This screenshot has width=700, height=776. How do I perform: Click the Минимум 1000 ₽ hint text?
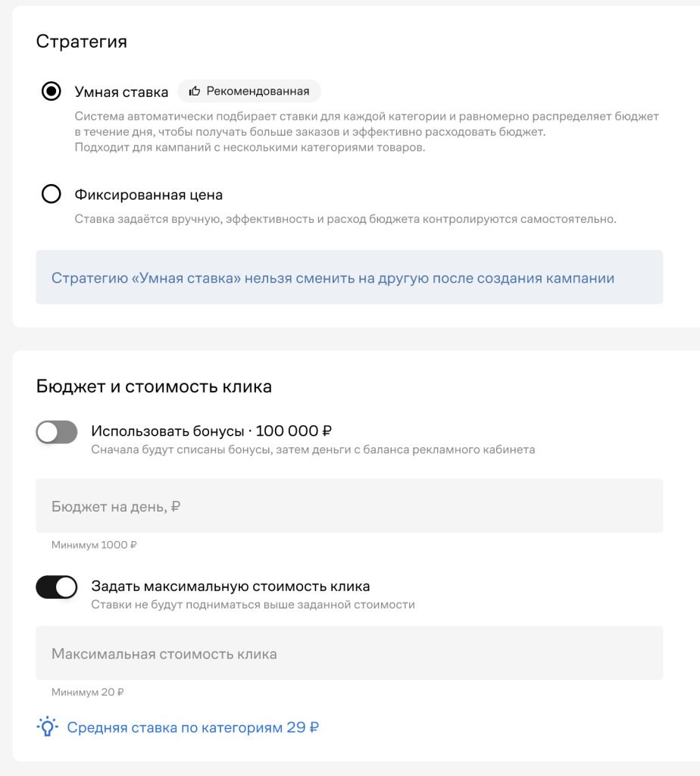tap(94, 545)
